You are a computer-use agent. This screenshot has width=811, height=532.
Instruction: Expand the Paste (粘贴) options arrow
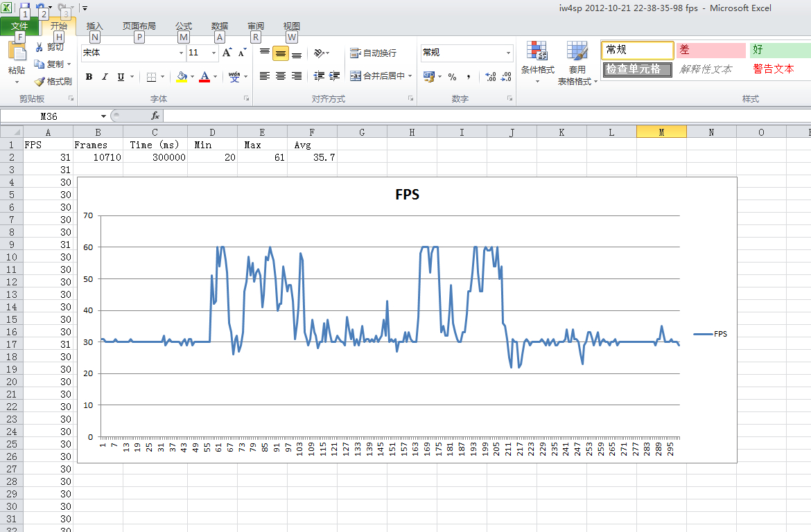[17, 82]
